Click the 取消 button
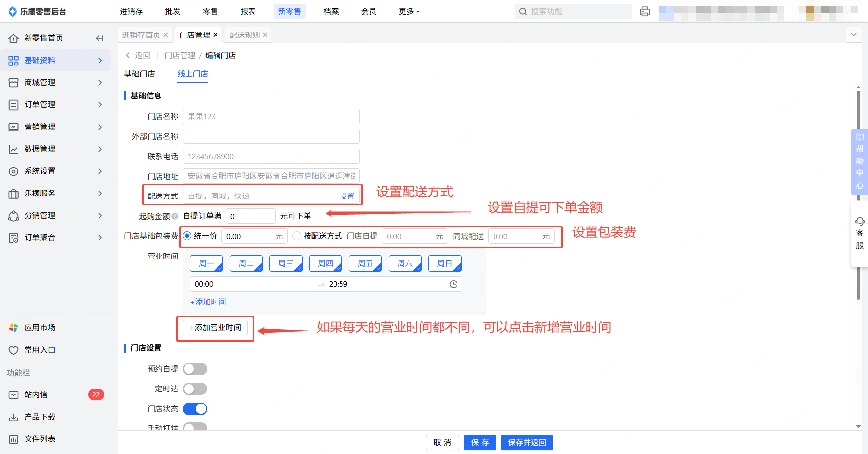The image size is (868, 454). click(x=442, y=443)
